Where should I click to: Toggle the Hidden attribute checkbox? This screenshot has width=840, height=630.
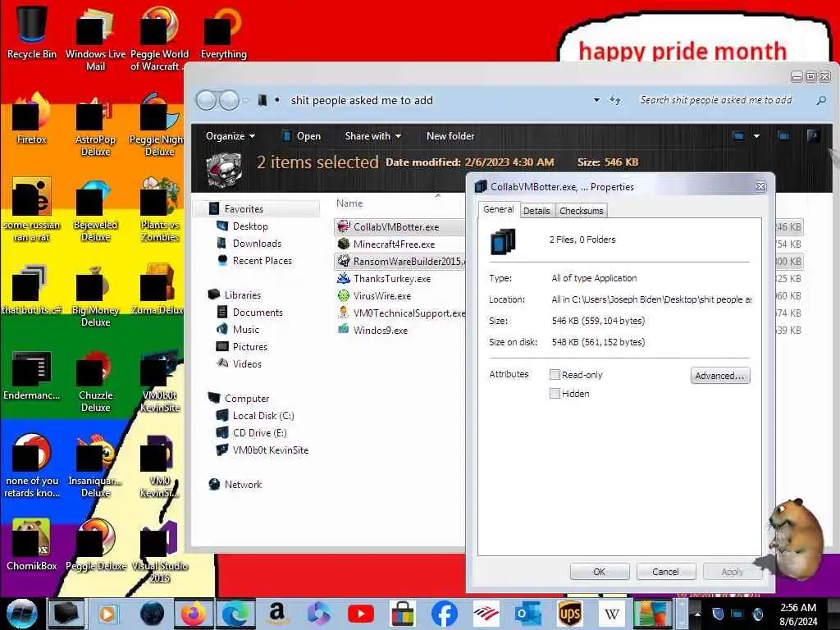tap(555, 394)
